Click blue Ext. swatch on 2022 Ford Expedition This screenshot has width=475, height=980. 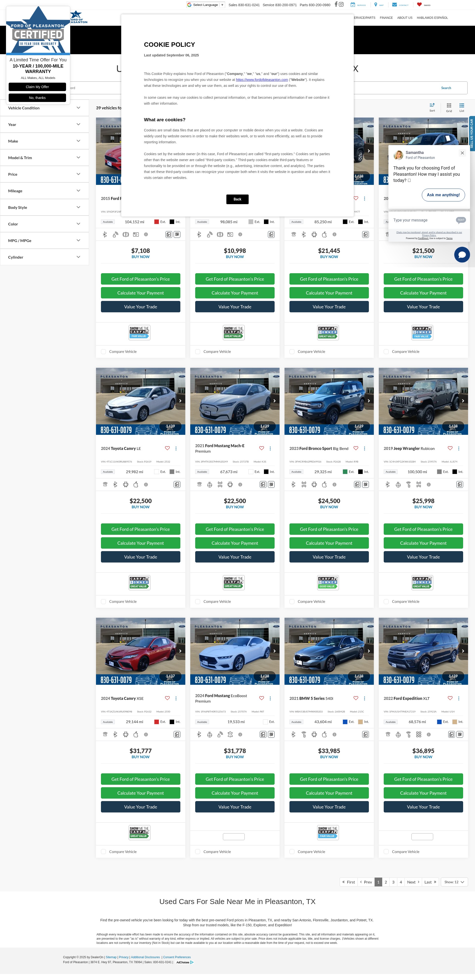coord(439,722)
